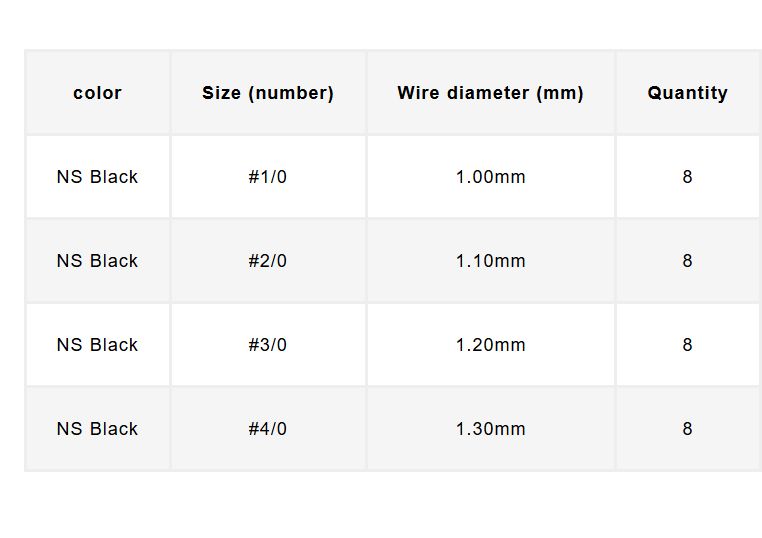762x538 pixels.
Task: Select the 1.10mm wire diameter cell
Action: coord(490,261)
